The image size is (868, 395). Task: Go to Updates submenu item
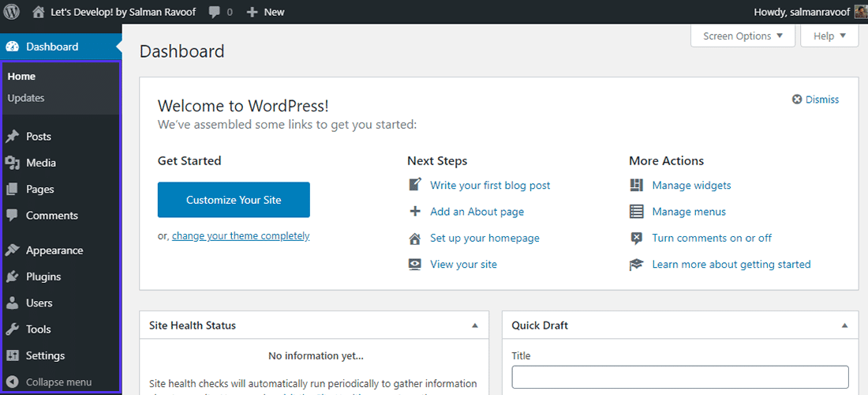click(26, 98)
